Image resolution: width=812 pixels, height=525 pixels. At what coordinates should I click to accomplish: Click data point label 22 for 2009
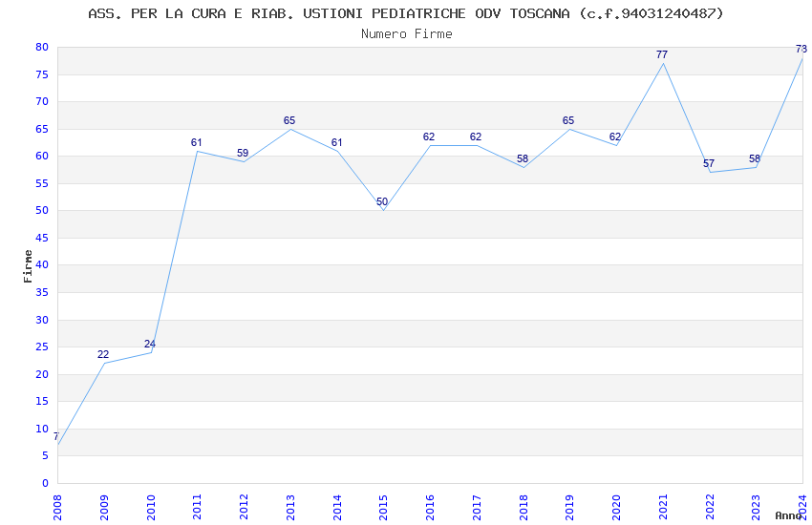click(103, 354)
